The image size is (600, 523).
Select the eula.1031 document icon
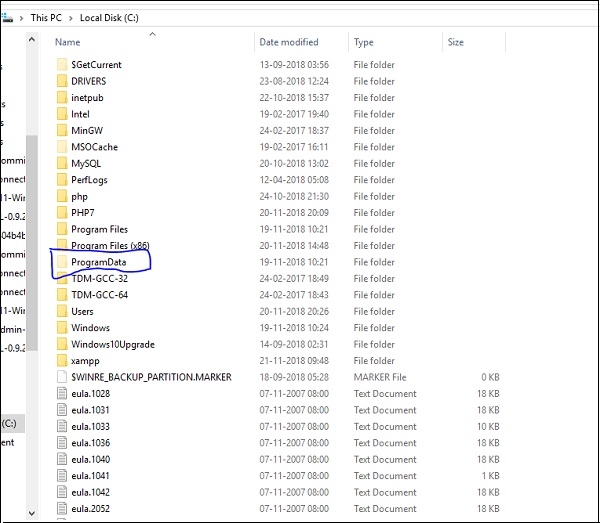(x=62, y=410)
